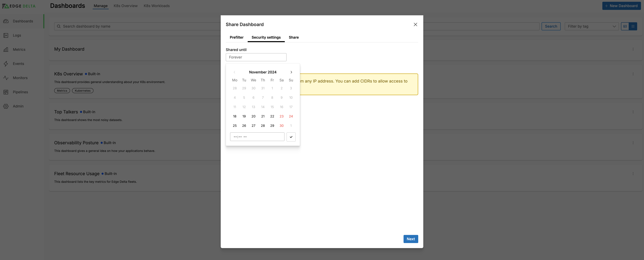
Task: Click the Kubernetes tag chip
Action: (x=83, y=91)
